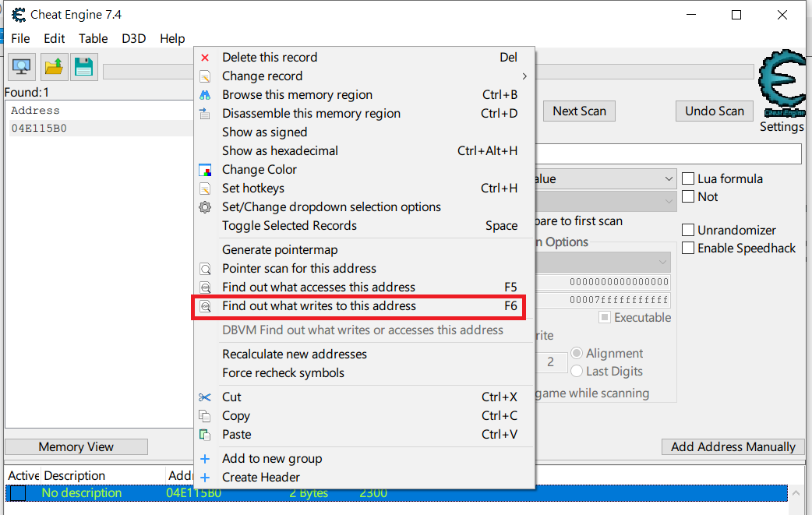The height and width of the screenshot is (515, 812).
Task: Click Add Address Manually
Action: (x=733, y=446)
